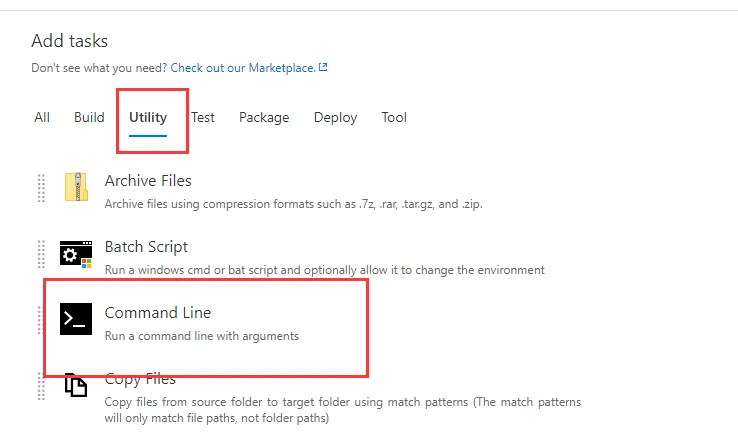Open the Build tasks tab

[x=89, y=117]
